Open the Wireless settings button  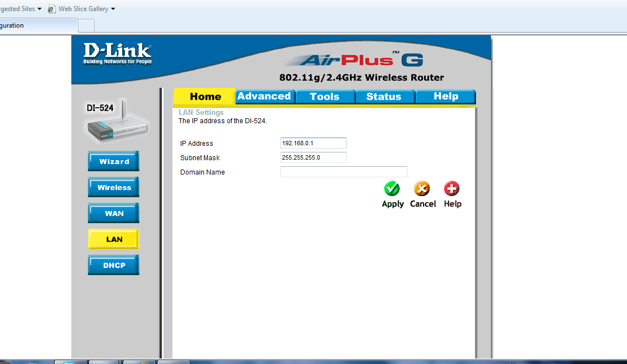113,187
